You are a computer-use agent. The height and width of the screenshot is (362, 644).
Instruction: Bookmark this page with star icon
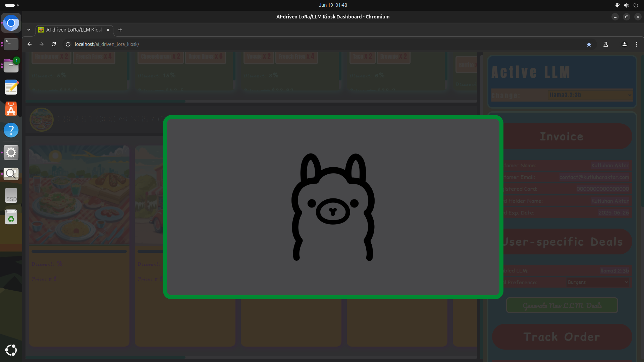[x=589, y=44]
